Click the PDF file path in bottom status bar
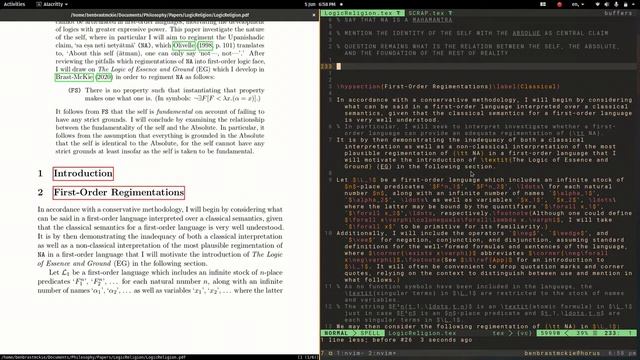The width and height of the screenshot is (640, 360). [93, 357]
